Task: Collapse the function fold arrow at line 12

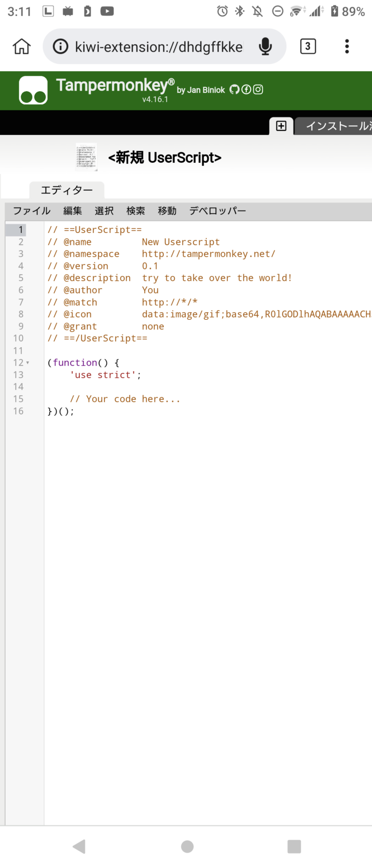Action: [x=28, y=362]
